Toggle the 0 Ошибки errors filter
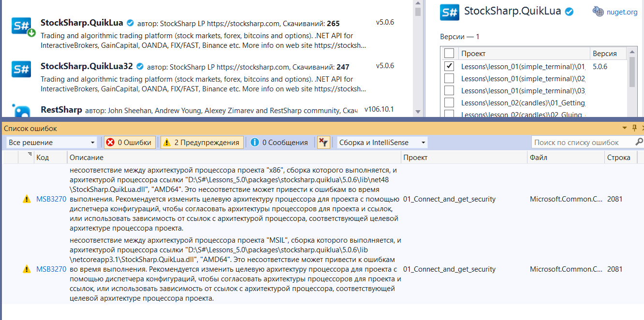Screen dimensions: 644x320 pos(130,142)
